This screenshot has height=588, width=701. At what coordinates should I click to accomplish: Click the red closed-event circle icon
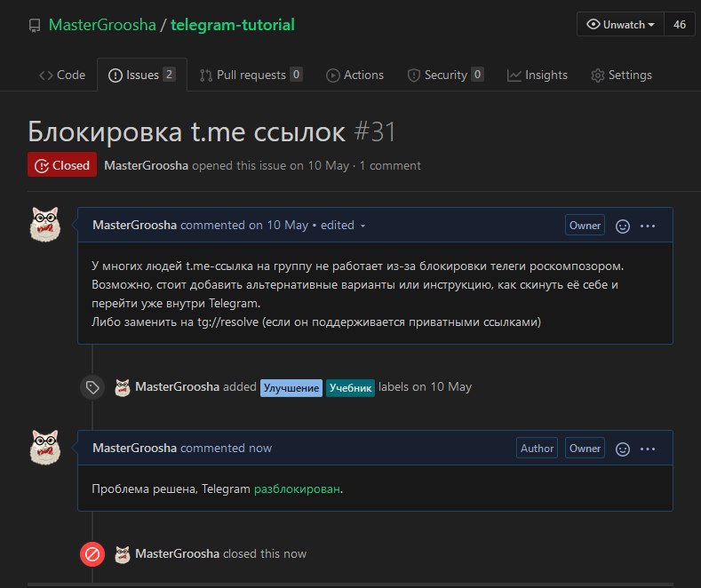92,554
